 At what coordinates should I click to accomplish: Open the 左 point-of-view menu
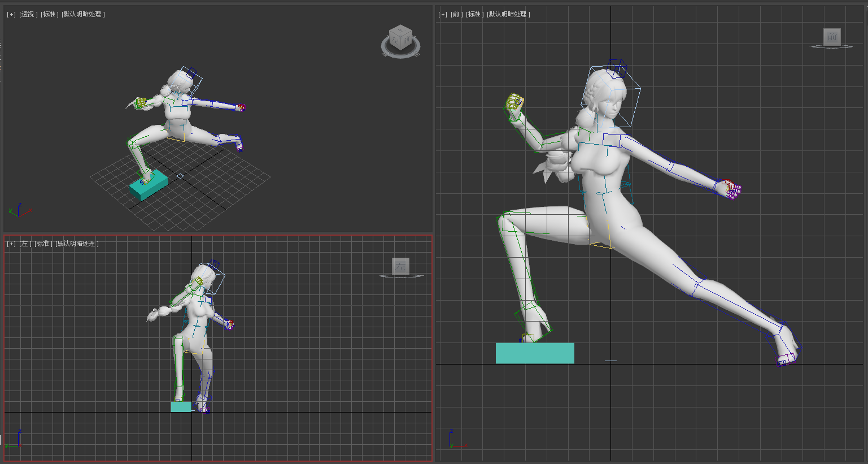pyautogui.click(x=25, y=244)
